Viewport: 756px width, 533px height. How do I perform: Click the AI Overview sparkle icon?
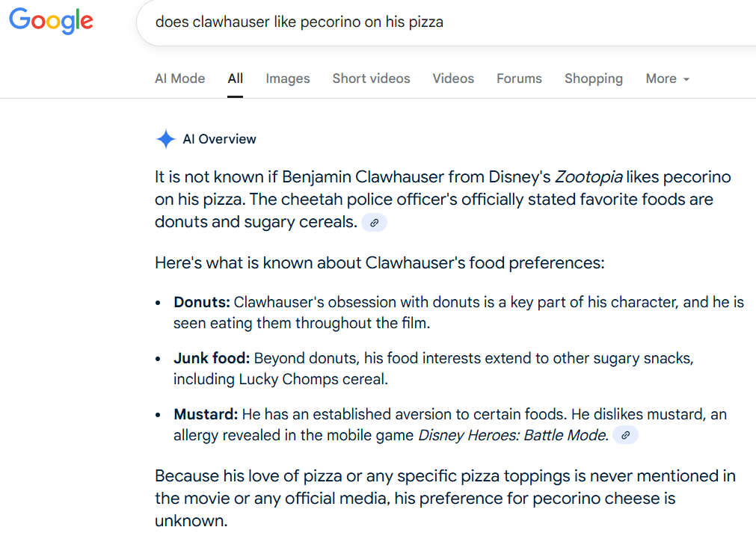(x=166, y=139)
